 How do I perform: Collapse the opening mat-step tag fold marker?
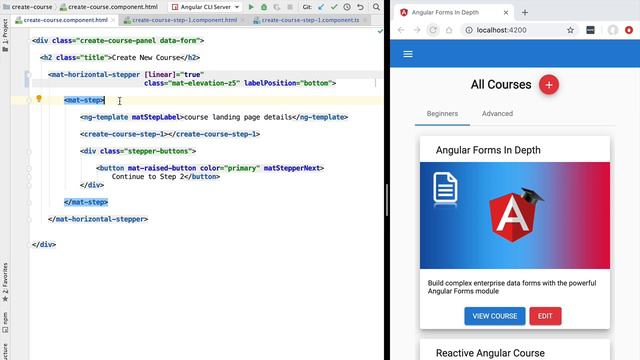29,100
